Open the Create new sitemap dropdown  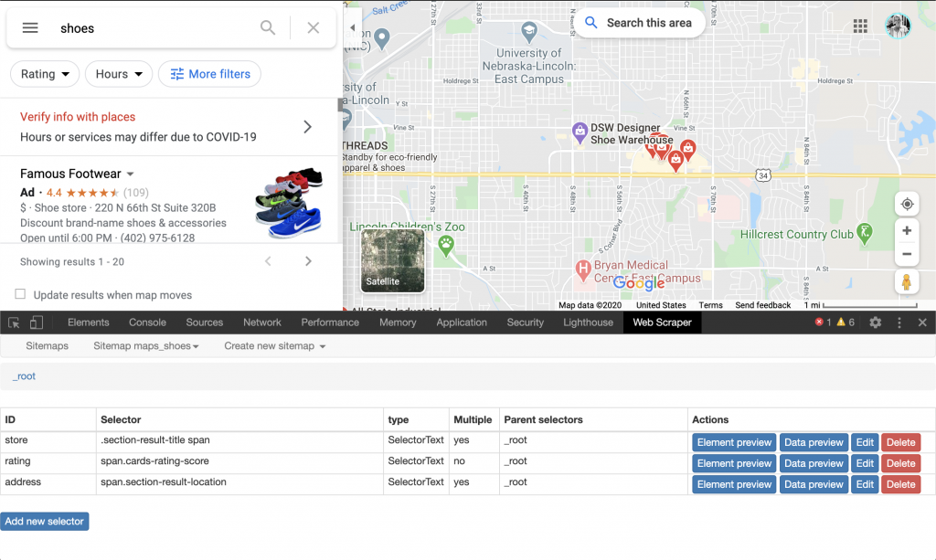pos(274,346)
